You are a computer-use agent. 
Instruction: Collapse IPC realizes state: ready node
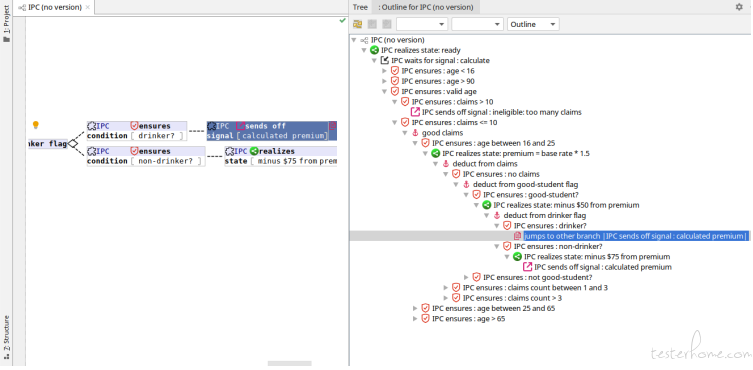(x=364, y=50)
